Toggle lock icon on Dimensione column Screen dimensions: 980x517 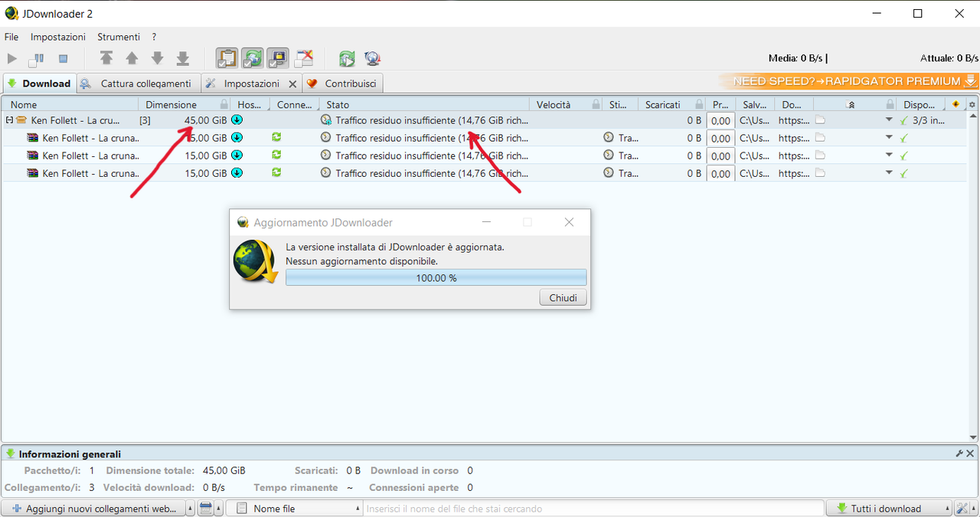click(x=224, y=105)
